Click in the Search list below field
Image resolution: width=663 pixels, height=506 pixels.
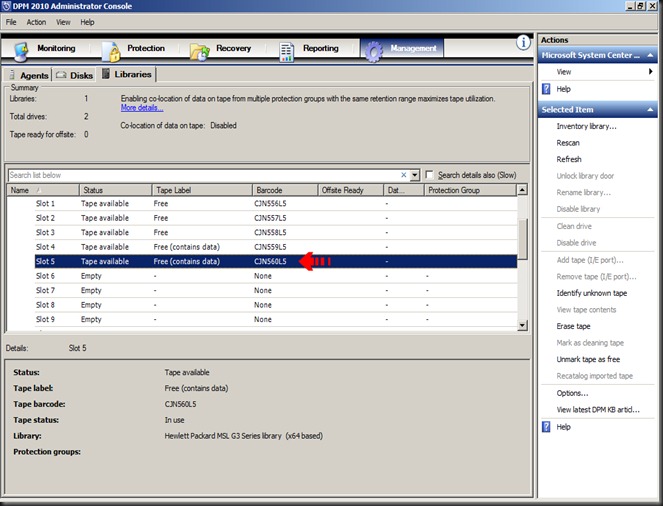coord(203,175)
